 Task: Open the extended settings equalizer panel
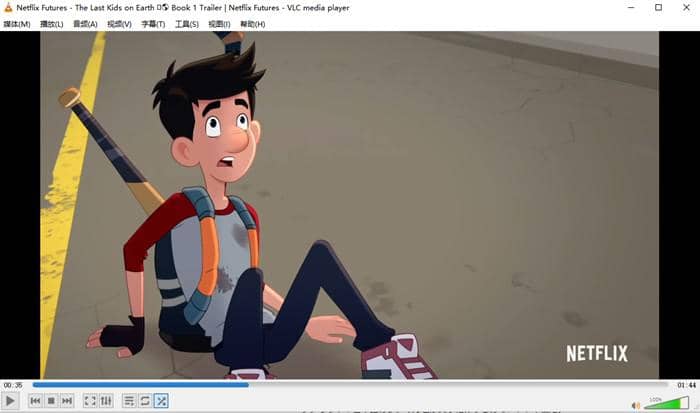[106, 401]
